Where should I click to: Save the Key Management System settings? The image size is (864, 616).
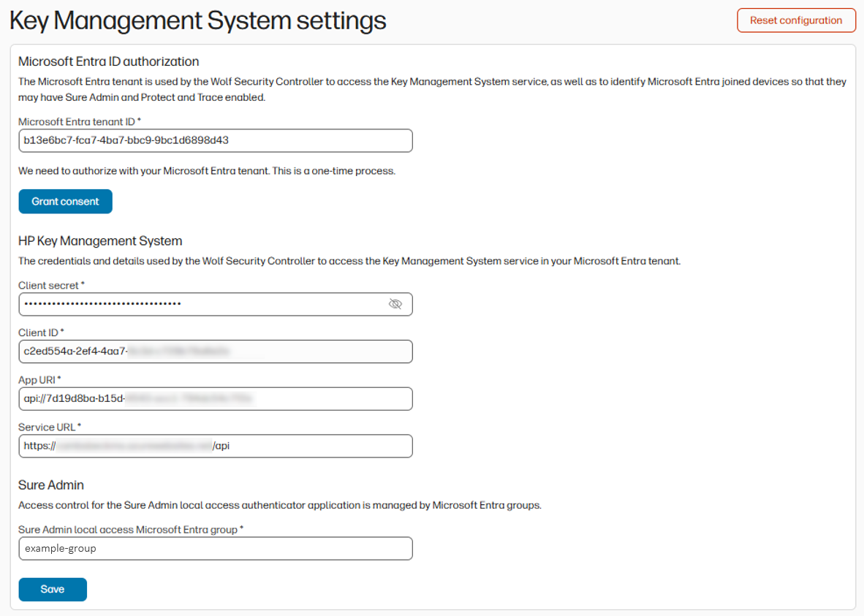click(x=53, y=590)
